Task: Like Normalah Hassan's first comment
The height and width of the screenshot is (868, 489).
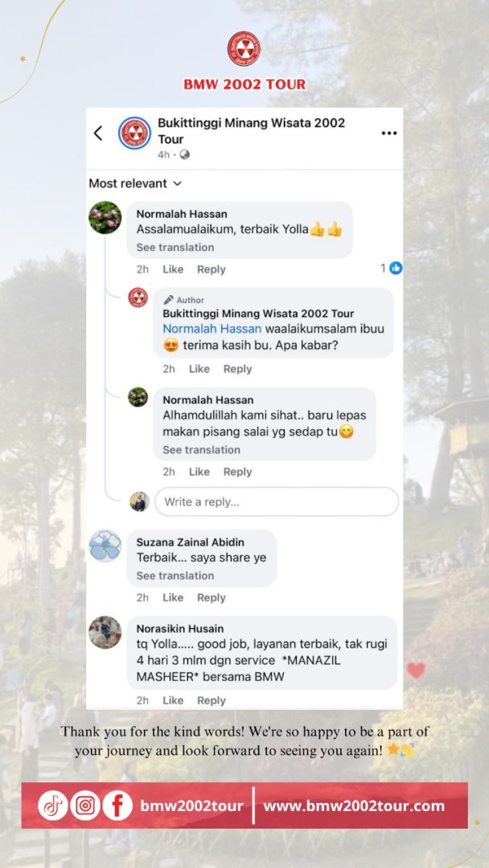Action: (x=173, y=269)
